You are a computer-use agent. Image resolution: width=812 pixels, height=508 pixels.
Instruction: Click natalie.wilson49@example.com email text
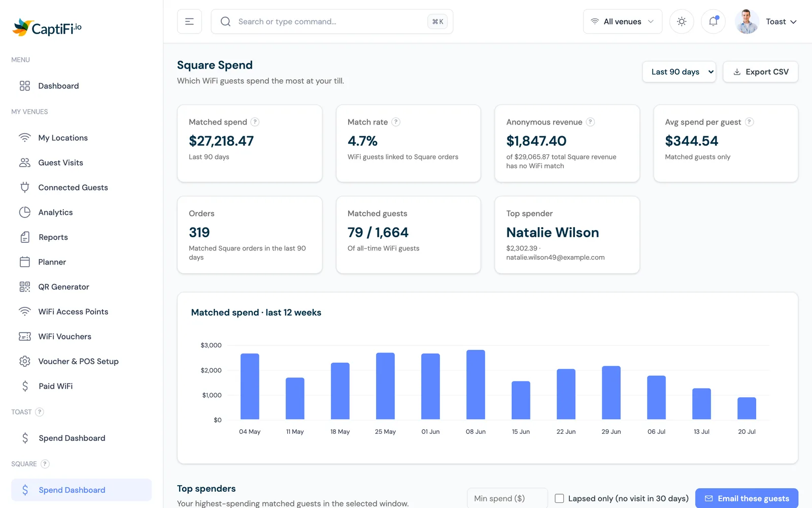[555, 257]
